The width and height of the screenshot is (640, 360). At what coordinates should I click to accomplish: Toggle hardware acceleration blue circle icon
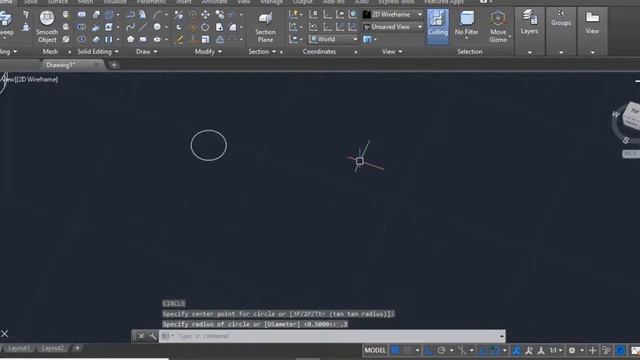[x=620, y=350]
